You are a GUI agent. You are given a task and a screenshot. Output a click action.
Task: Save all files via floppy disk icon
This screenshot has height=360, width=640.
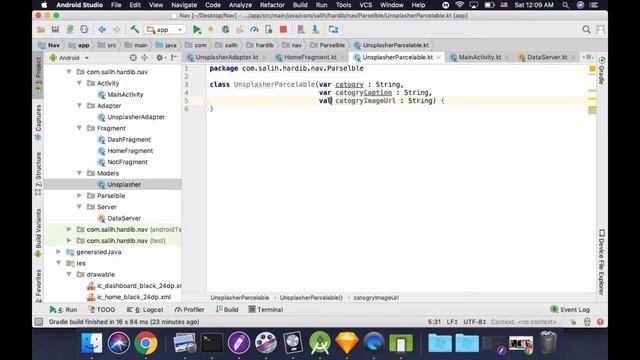55,29
